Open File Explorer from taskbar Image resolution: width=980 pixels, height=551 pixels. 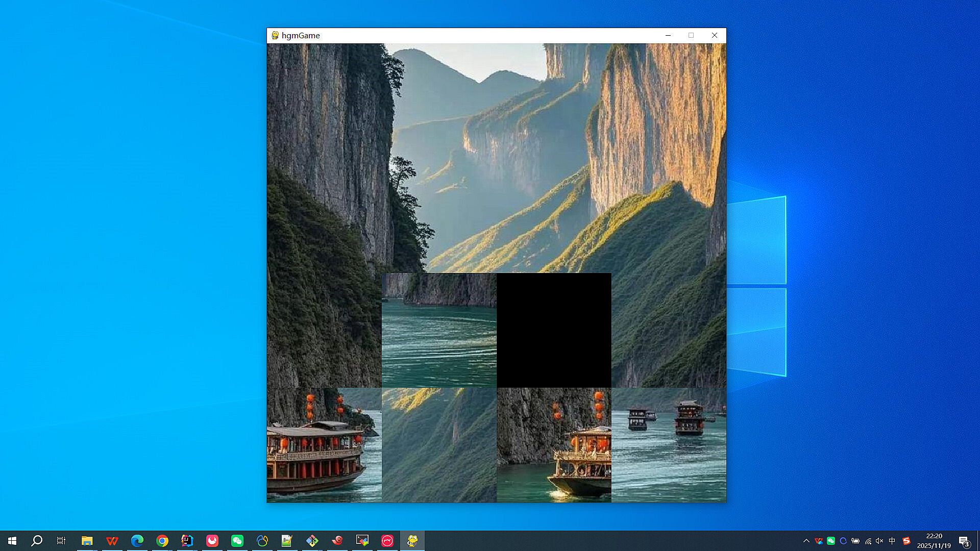pyautogui.click(x=87, y=541)
